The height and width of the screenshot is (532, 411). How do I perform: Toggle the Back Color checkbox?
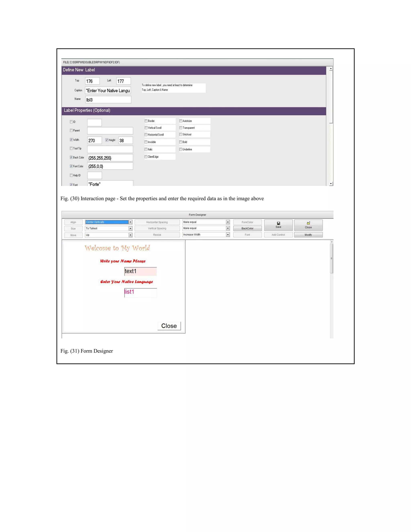coord(71,158)
